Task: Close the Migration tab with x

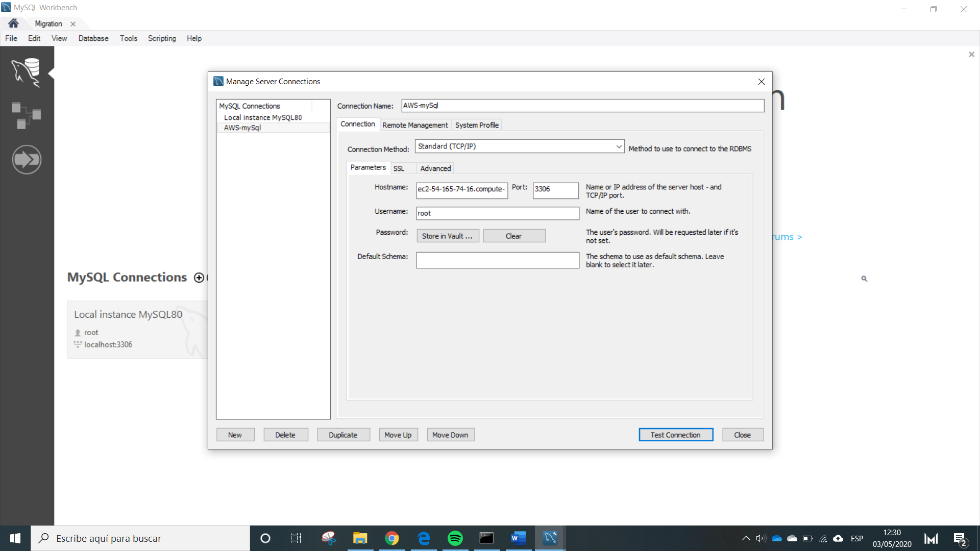Action: click(x=73, y=24)
